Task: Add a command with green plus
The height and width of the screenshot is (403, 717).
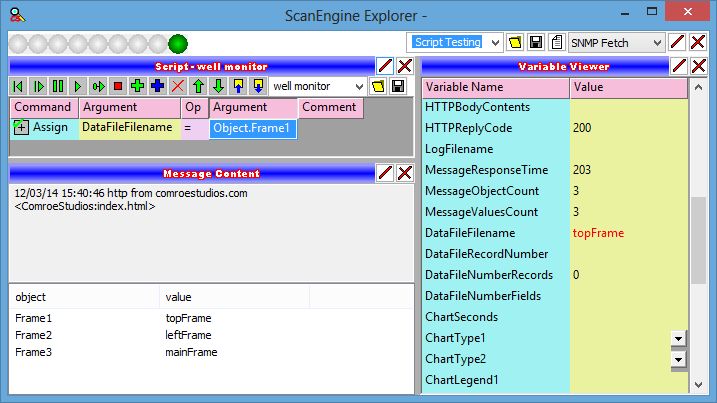Action: [138, 87]
